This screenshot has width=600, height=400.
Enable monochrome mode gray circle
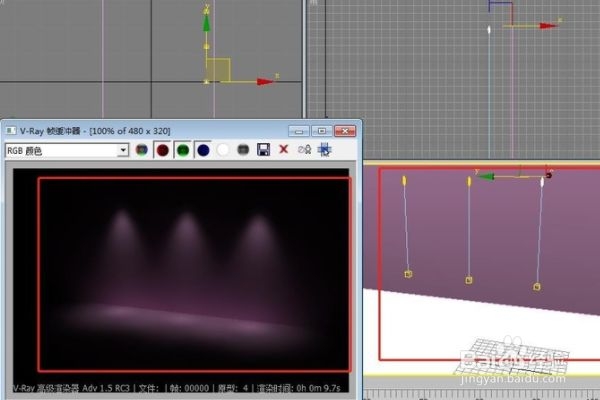point(243,150)
